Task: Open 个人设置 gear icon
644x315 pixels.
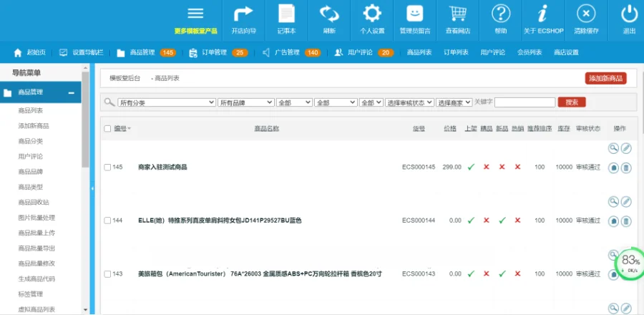Action: 372,14
